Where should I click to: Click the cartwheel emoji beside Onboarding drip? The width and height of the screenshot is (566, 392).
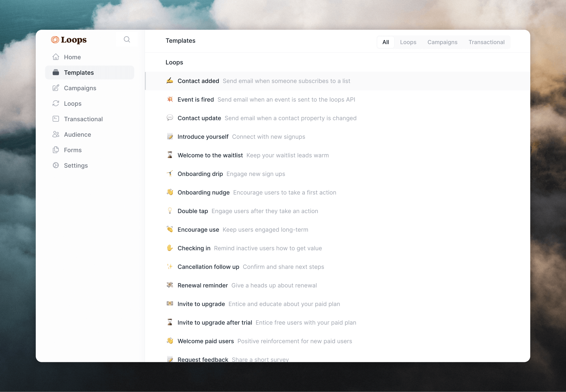pyautogui.click(x=170, y=174)
